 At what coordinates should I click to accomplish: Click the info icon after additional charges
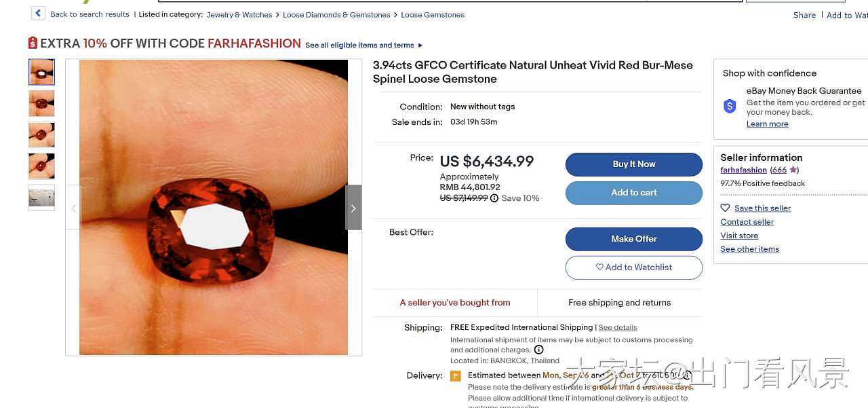pos(539,350)
